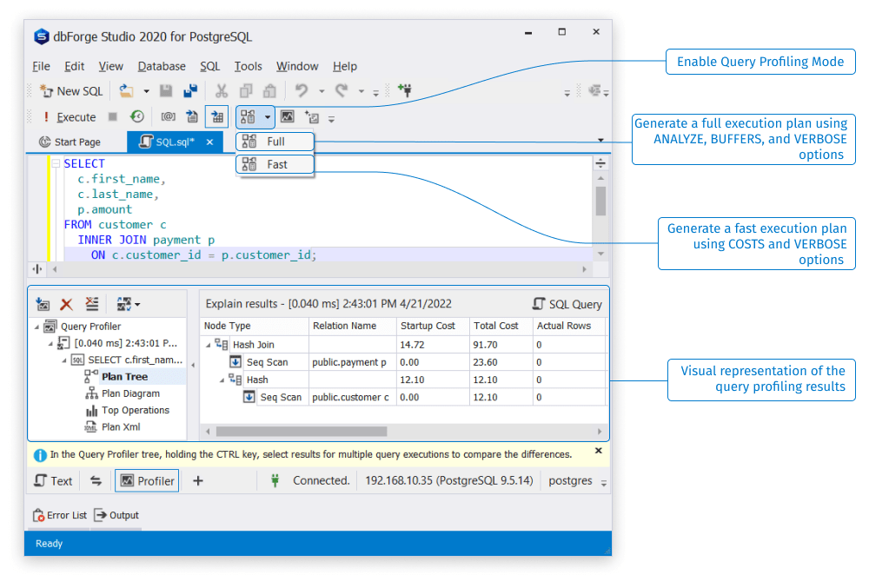Click the New SQL button
Screen dimensions: 869x588
pyautogui.click(x=71, y=91)
